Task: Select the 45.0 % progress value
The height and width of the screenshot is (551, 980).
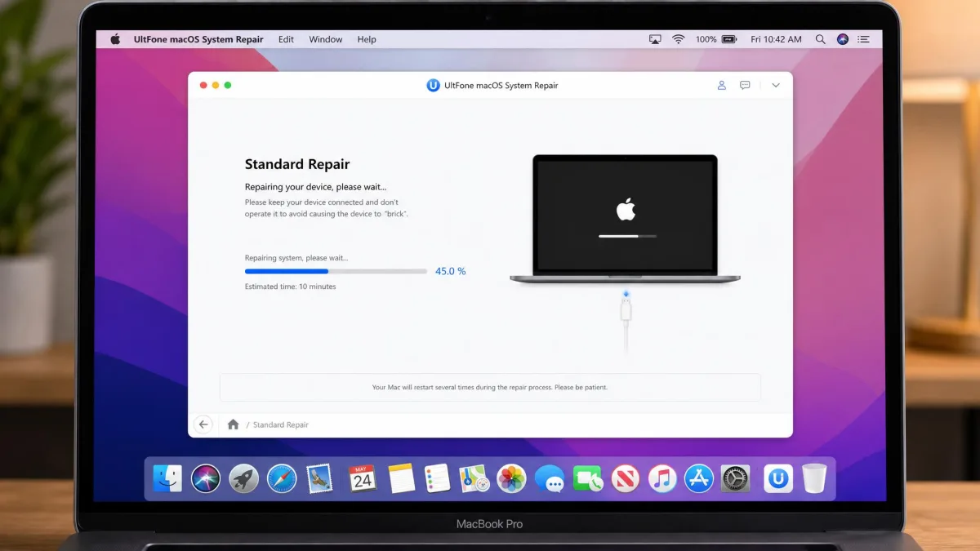Action: (450, 271)
